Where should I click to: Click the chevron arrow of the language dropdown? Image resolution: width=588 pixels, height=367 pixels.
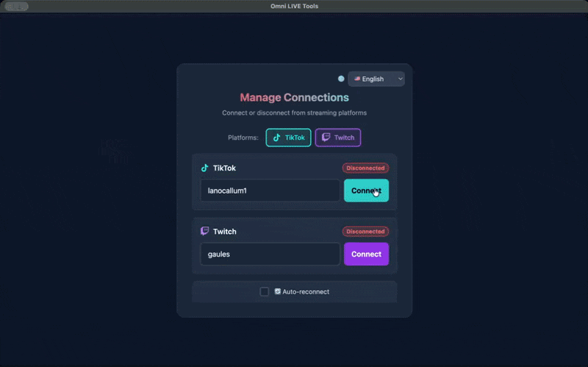400,79
